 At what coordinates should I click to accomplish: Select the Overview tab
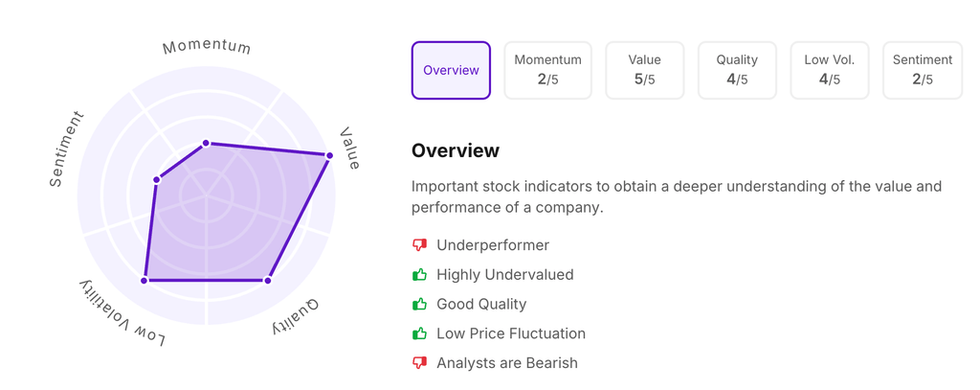tap(451, 70)
